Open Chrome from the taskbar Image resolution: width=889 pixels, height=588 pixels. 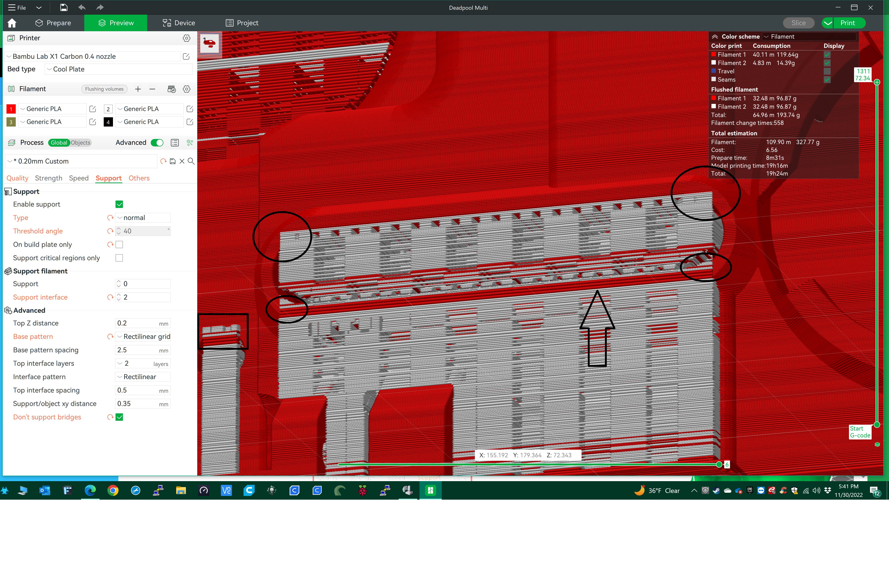tap(113, 490)
